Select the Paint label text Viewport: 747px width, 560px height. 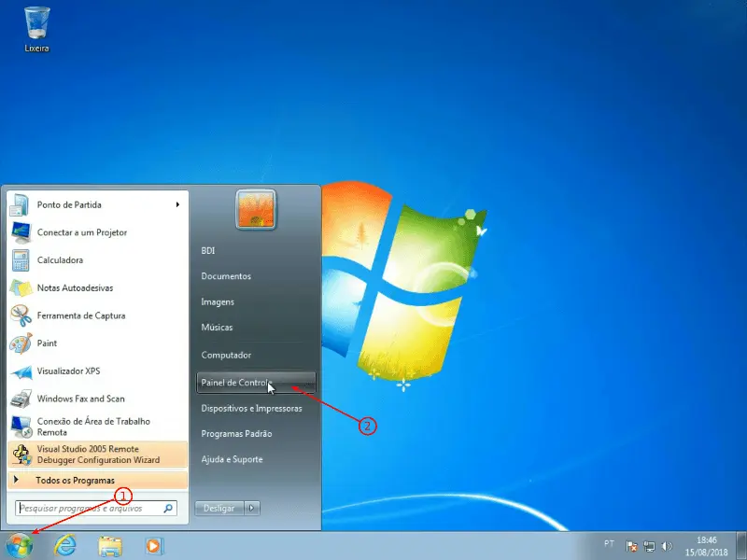point(47,343)
